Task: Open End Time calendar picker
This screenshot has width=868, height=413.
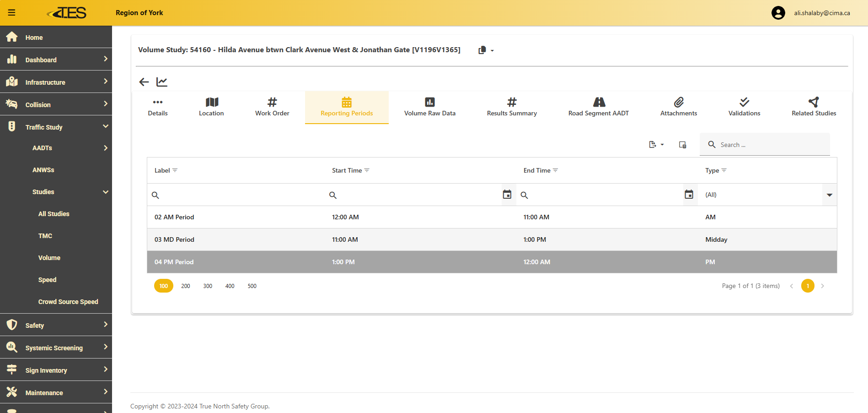Action: [x=689, y=195]
